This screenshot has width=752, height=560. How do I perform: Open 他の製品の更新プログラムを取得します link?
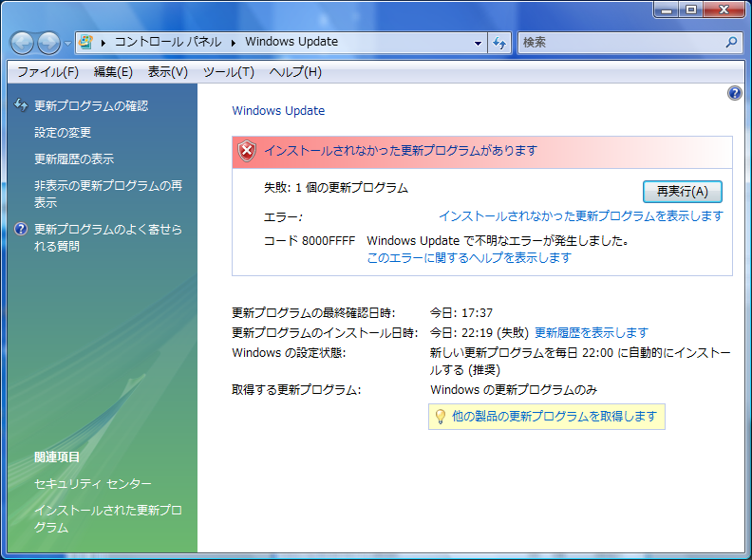pos(555,416)
